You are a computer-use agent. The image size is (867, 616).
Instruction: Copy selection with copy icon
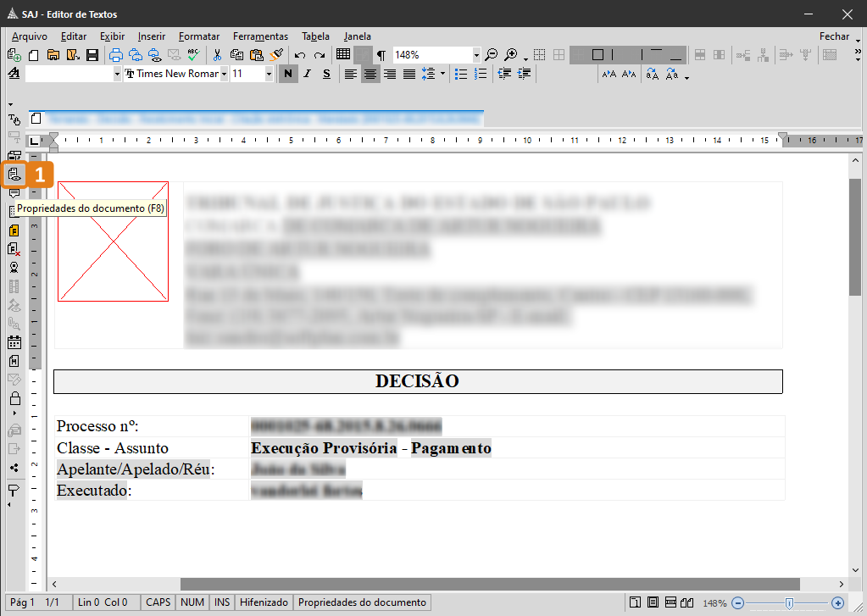(x=236, y=55)
